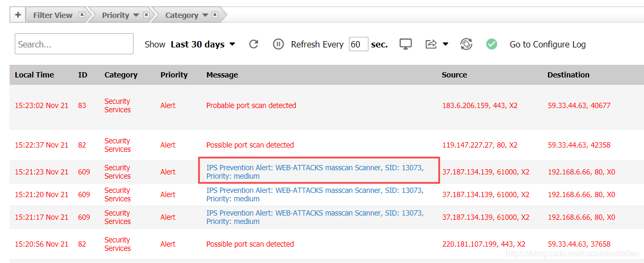The height and width of the screenshot is (263, 644).
Task: Open the Category filter dropdown arrow
Action: [x=205, y=15]
